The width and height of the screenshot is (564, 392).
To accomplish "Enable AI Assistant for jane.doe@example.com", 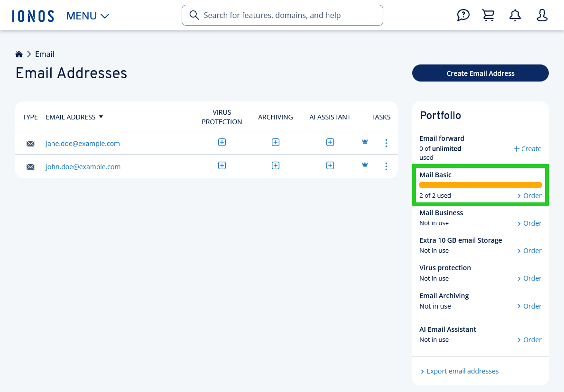I will point(330,142).
